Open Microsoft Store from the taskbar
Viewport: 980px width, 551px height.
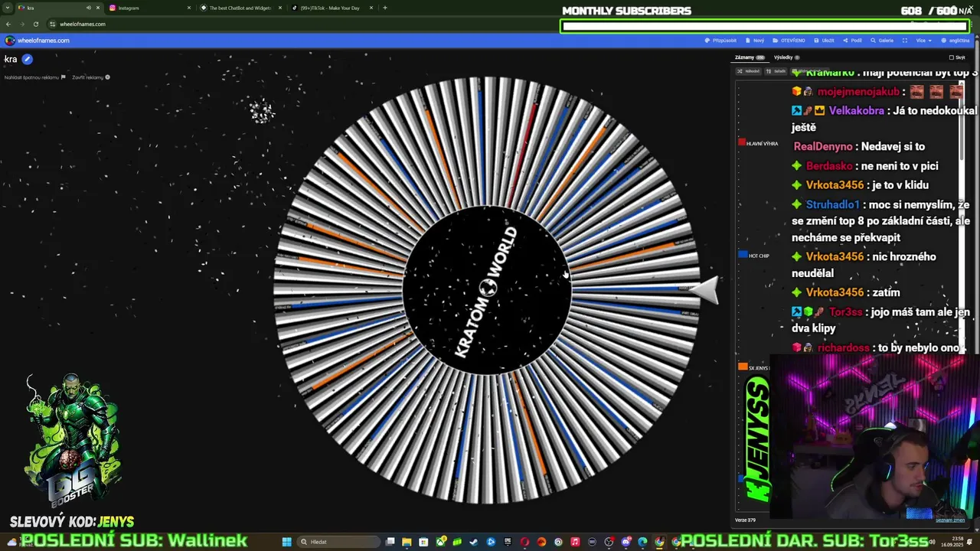pos(423,542)
